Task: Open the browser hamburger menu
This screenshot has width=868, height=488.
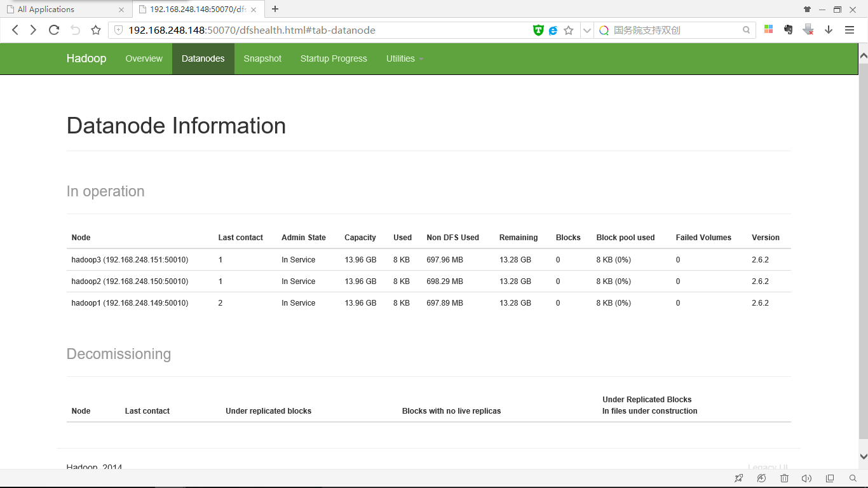Action: pyautogui.click(x=850, y=30)
